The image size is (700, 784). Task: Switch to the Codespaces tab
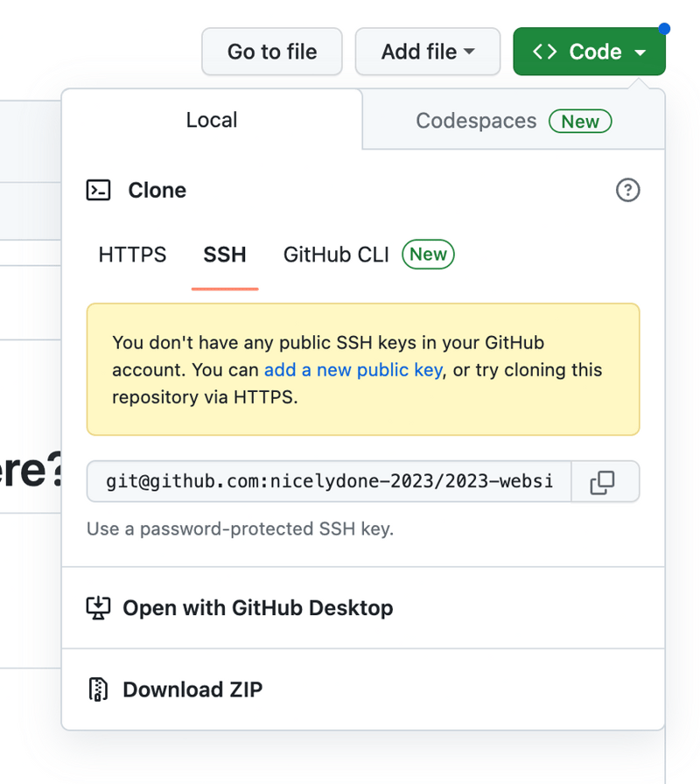click(476, 121)
